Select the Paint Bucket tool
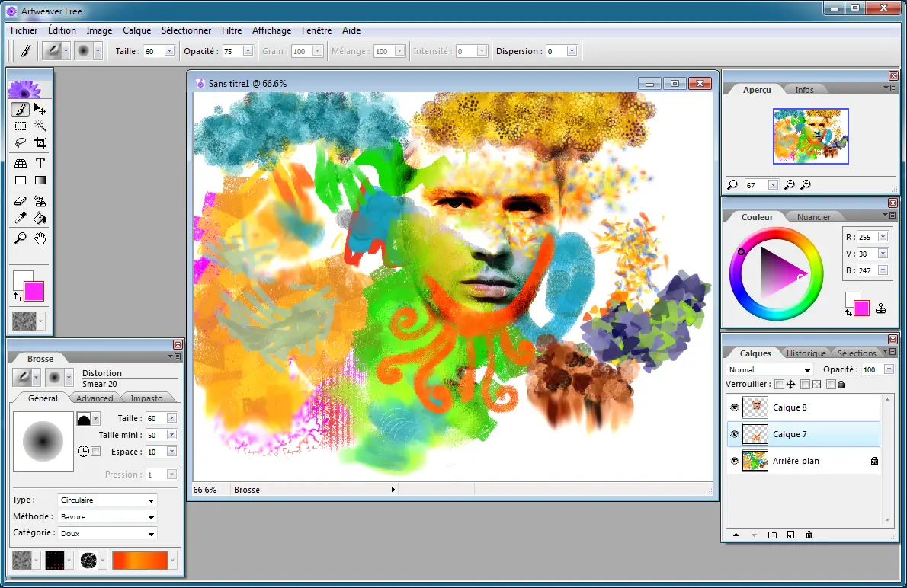The width and height of the screenshot is (907, 588). pos(40,218)
